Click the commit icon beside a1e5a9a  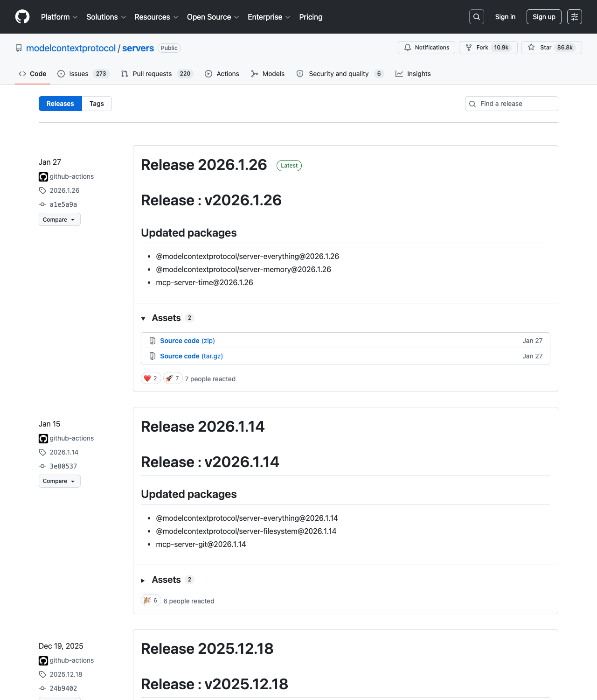pos(42,204)
